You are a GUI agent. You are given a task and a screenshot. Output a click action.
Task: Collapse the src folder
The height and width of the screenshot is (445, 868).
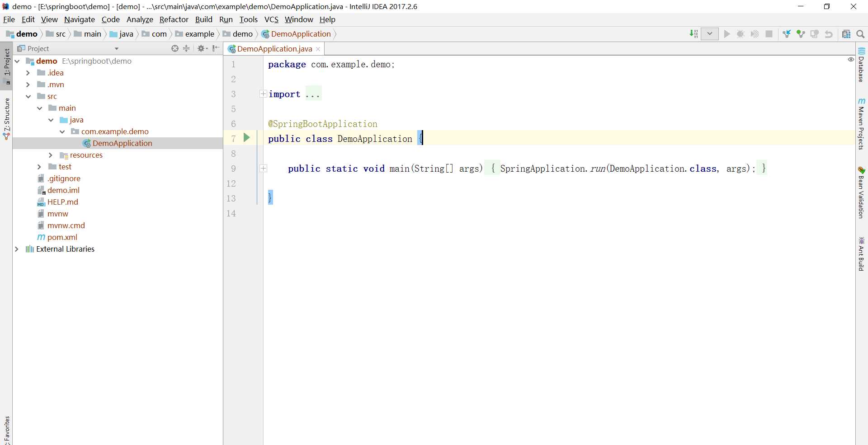coord(28,96)
